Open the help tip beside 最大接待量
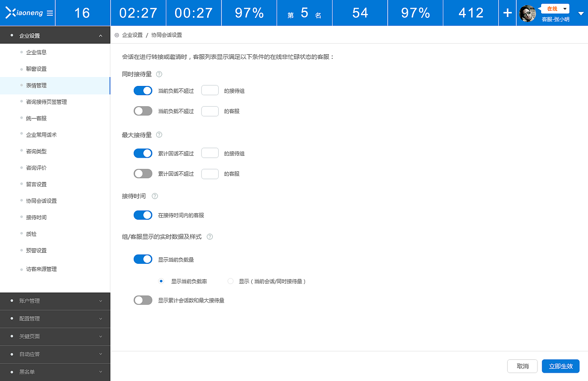 pos(158,135)
